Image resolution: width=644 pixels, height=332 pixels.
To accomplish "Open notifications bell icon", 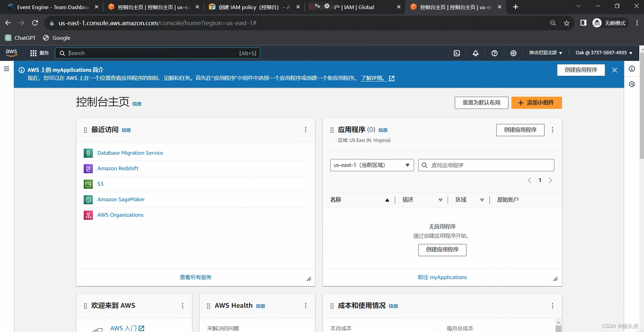I will click(476, 53).
